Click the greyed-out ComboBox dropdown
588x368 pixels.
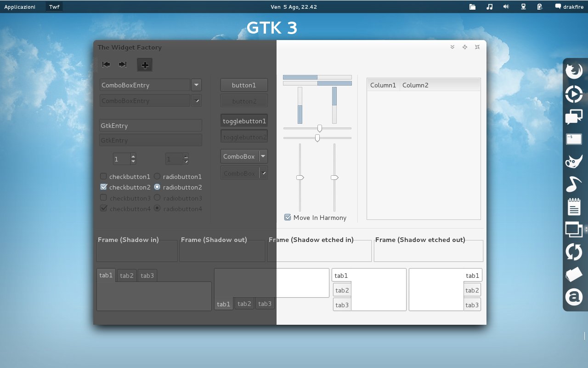(x=244, y=173)
